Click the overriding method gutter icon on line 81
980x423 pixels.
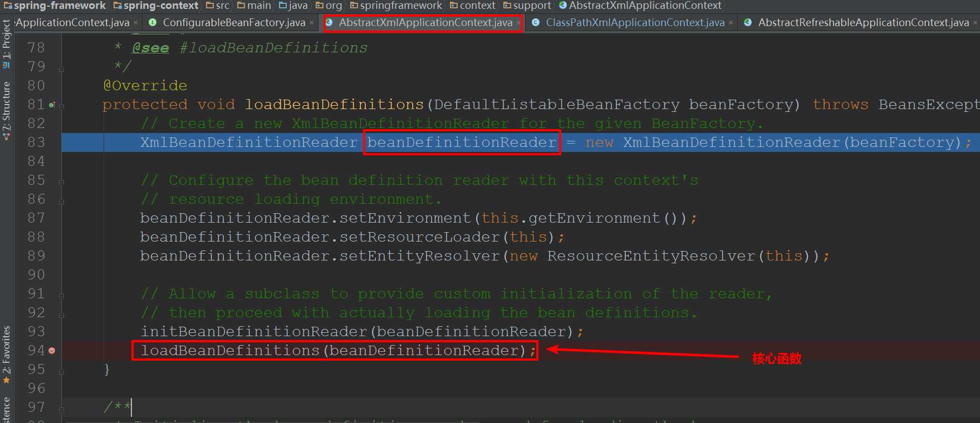[x=52, y=105]
